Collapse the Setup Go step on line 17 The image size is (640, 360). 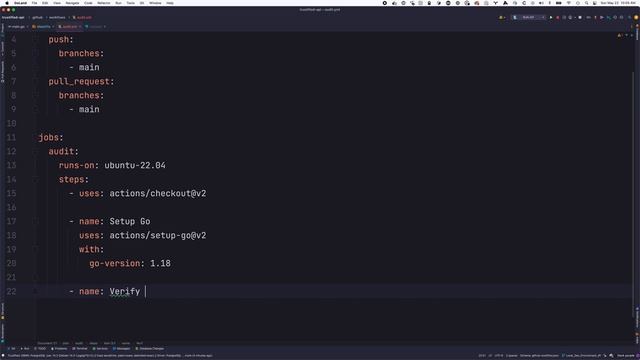[36, 221]
